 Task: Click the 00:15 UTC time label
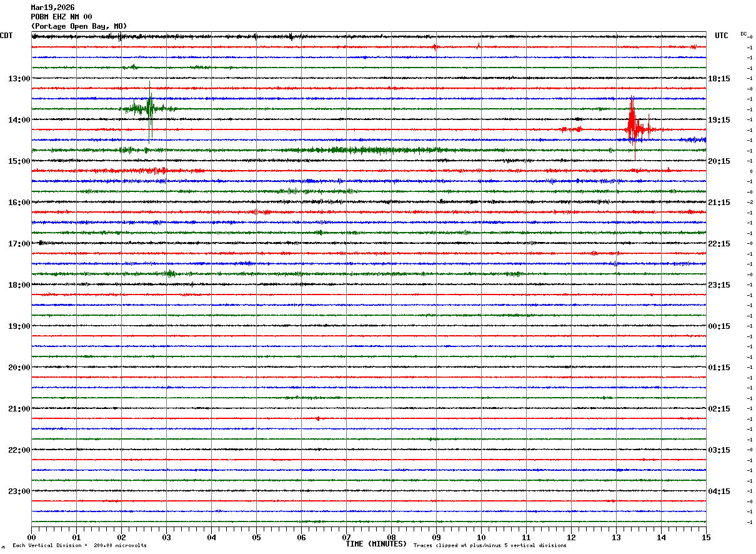tap(720, 326)
